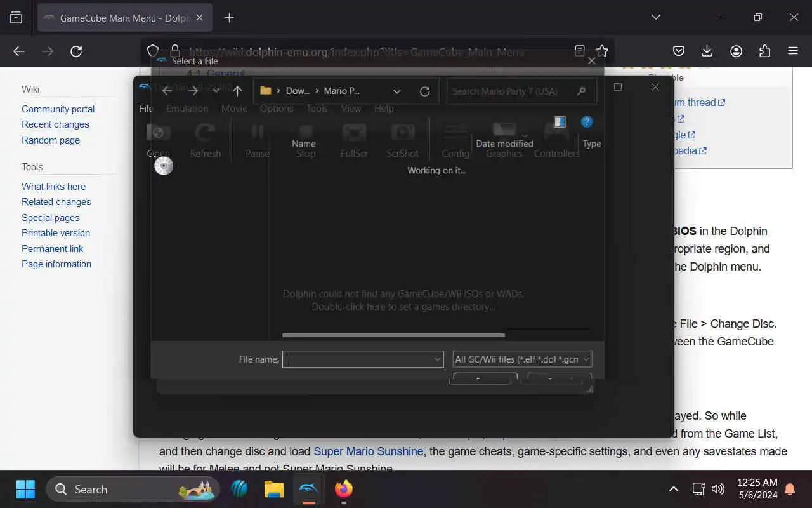Click the Windows taskbar Search box
This screenshot has height=508, width=812.
click(x=133, y=489)
